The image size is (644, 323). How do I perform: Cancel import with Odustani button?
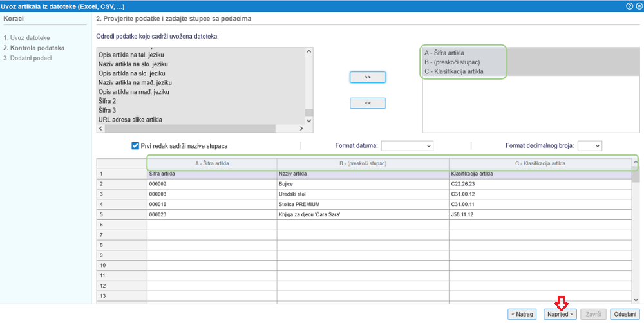point(625,314)
